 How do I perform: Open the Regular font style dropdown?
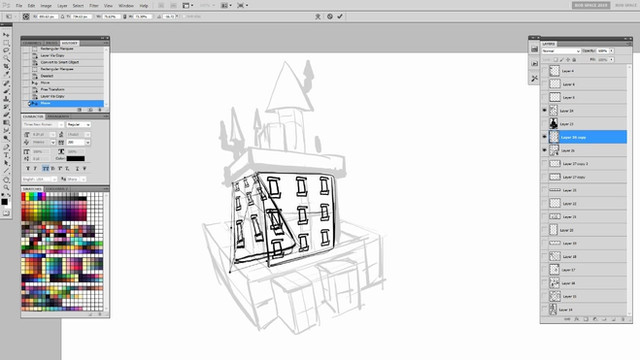pos(78,124)
